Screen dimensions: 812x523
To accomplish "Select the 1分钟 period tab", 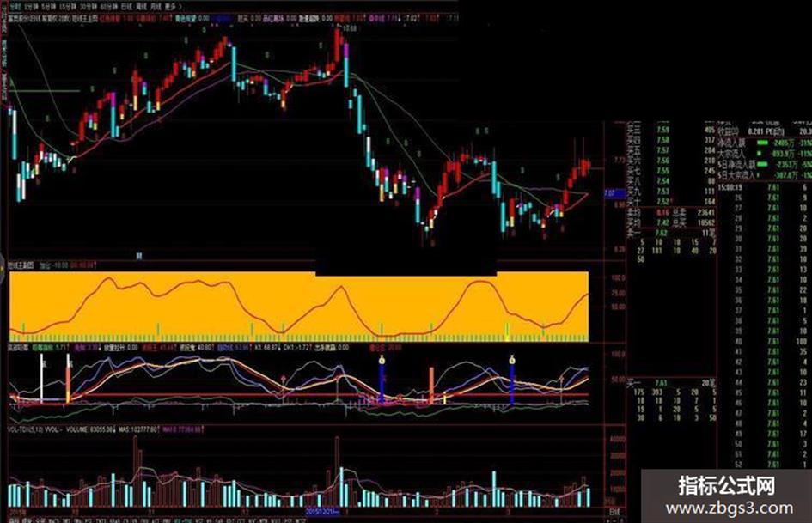I will pos(31,7).
